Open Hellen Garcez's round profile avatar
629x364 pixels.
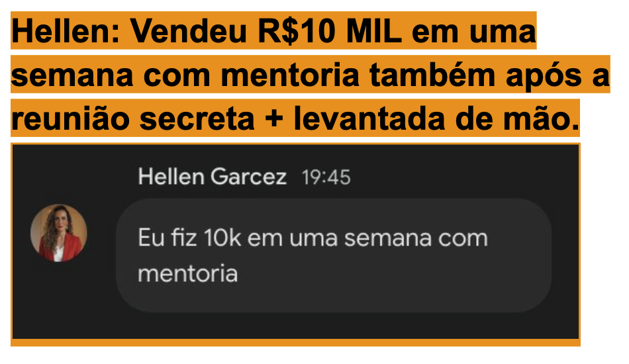click(58, 233)
